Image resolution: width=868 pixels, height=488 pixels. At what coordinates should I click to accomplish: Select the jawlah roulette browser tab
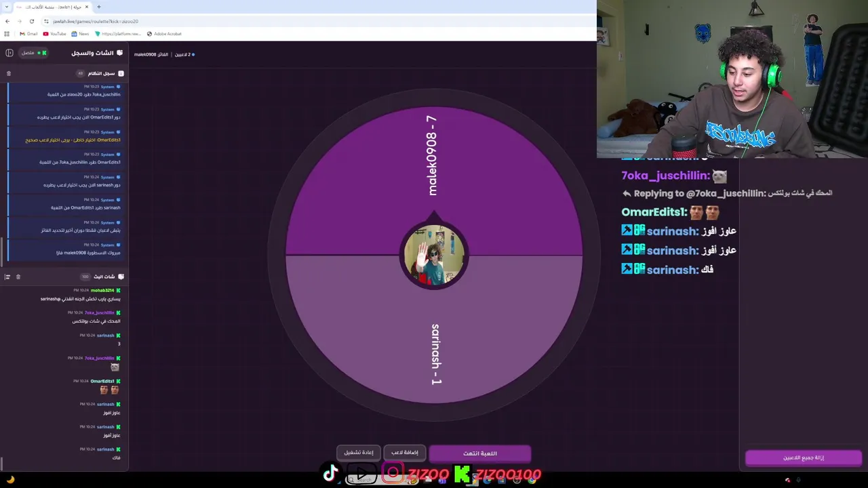[53, 7]
